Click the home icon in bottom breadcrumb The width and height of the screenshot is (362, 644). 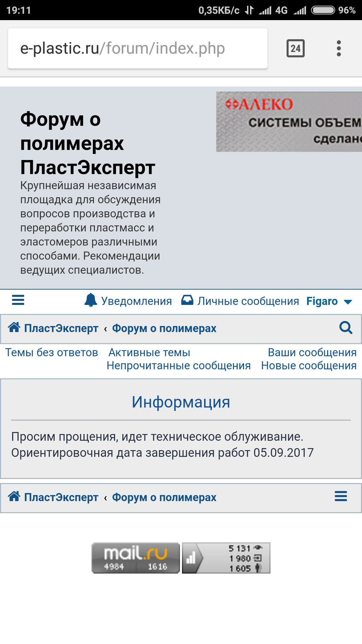coord(14,496)
